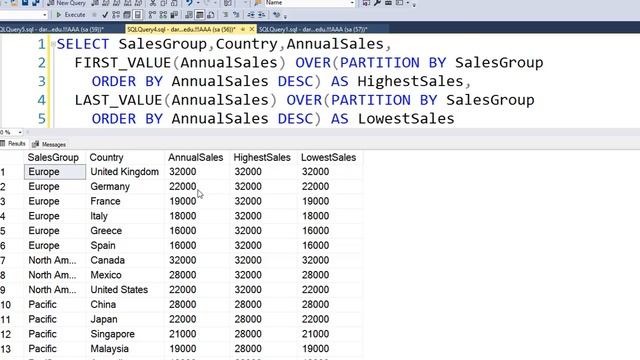
Task: Open the Messages tab
Action: tap(49, 144)
